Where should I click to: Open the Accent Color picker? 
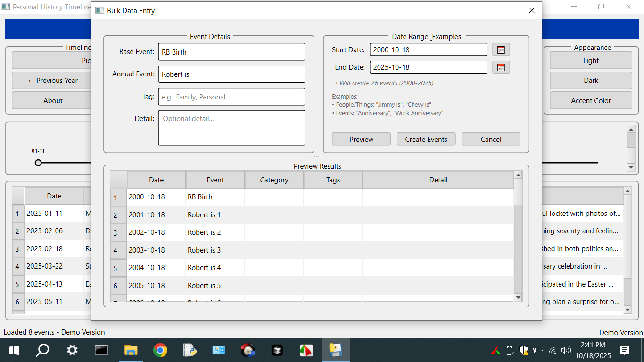pos(591,100)
